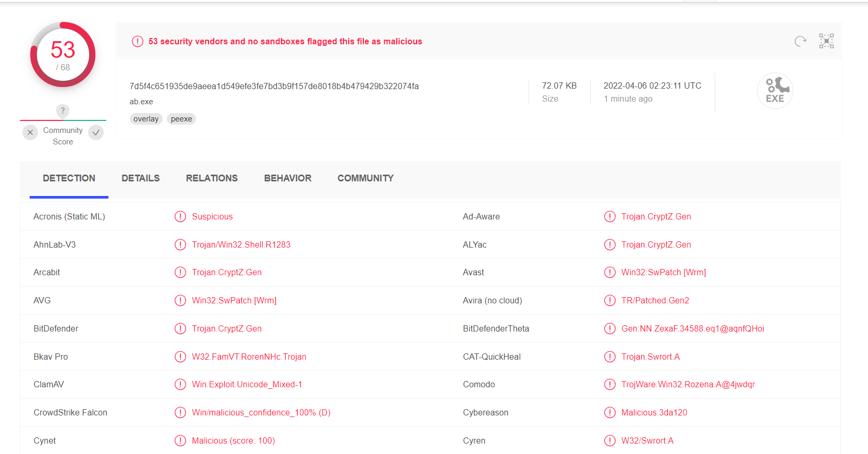Click the CAT-QuickHeal vendor name

(492, 357)
